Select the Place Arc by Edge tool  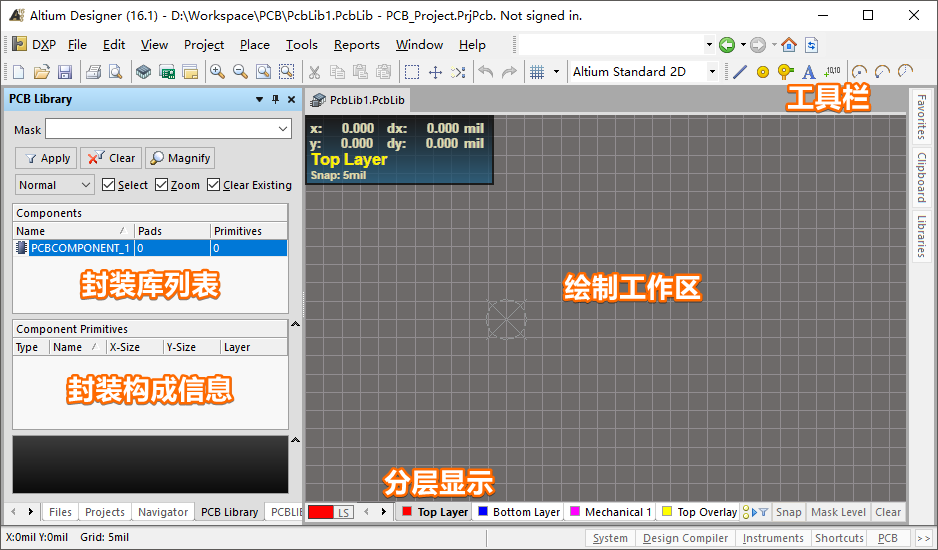tap(882, 72)
